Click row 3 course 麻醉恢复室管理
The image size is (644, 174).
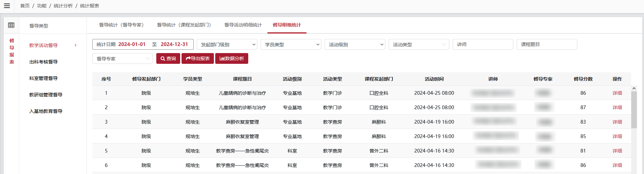point(243,122)
